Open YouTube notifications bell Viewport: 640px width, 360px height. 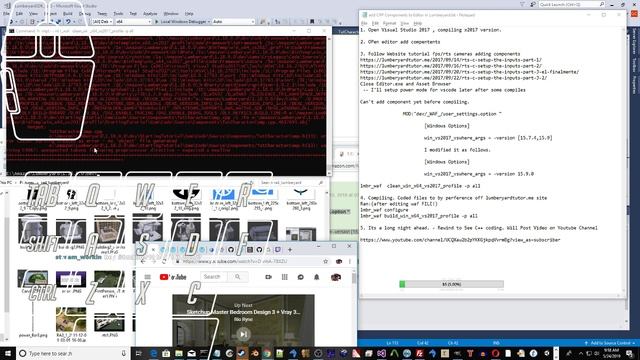pos(316,277)
